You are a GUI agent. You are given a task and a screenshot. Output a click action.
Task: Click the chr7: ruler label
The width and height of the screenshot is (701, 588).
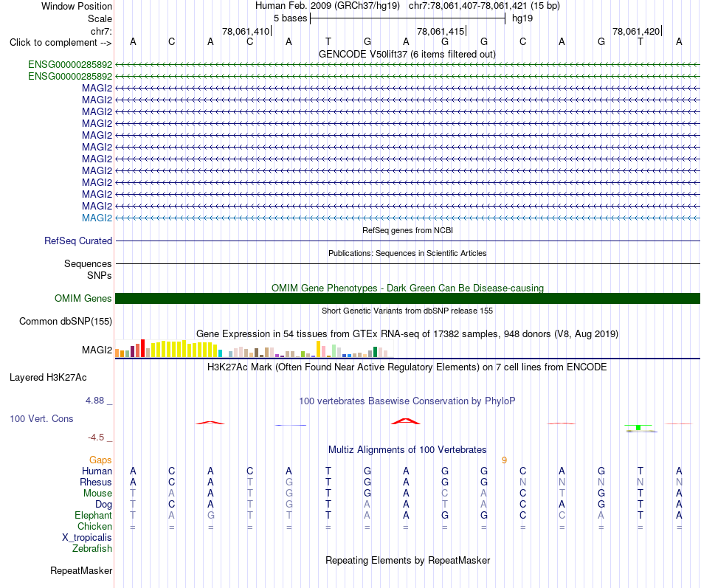point(101,31)
